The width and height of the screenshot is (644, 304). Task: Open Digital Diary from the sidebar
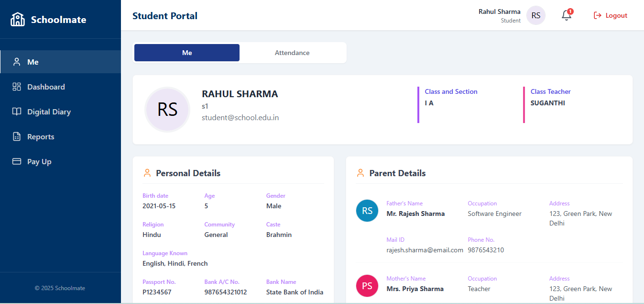(x=60, y=112)
